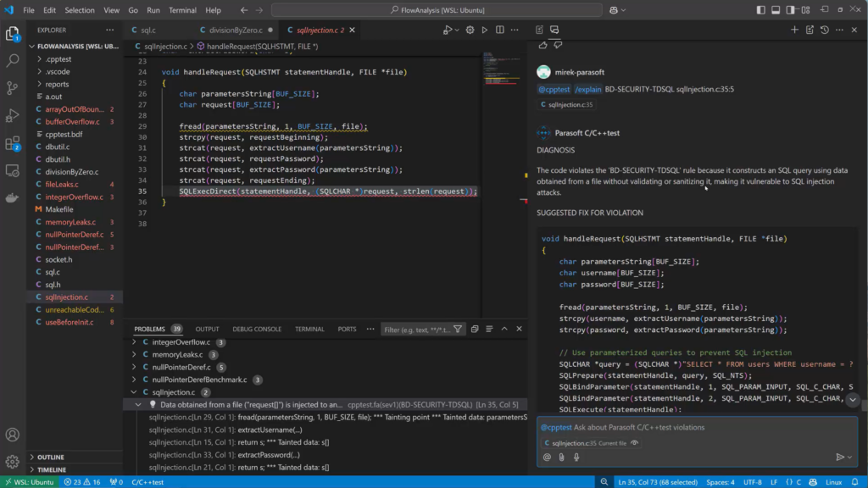Open the Terminal menu

(x=182, y=10)
